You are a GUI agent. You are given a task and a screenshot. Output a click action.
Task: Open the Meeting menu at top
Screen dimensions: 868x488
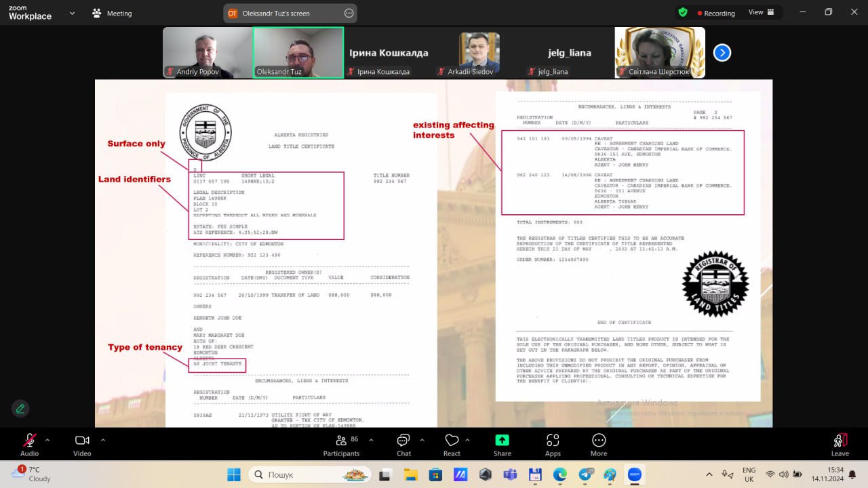pos(113,13)
